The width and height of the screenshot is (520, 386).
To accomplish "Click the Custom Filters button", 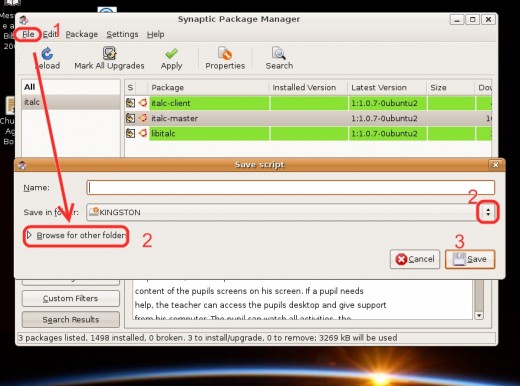I will point(71,298).
